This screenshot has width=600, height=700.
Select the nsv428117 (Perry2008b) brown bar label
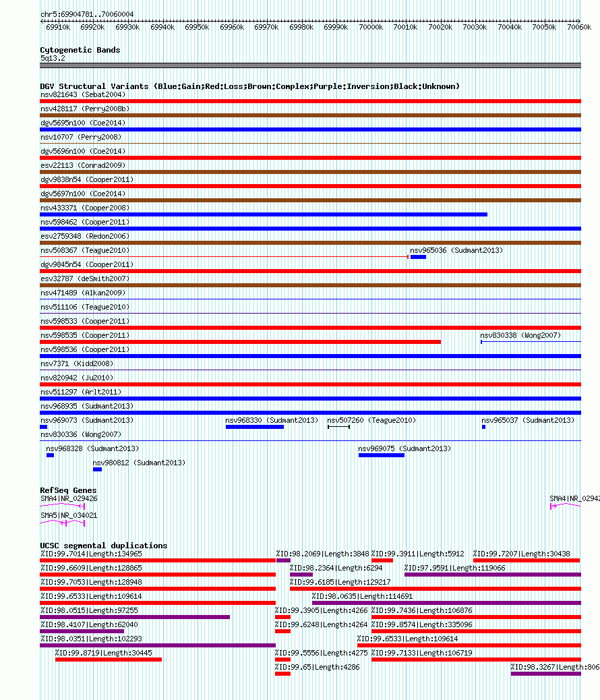pyautogui.click(x=85, y=109)
